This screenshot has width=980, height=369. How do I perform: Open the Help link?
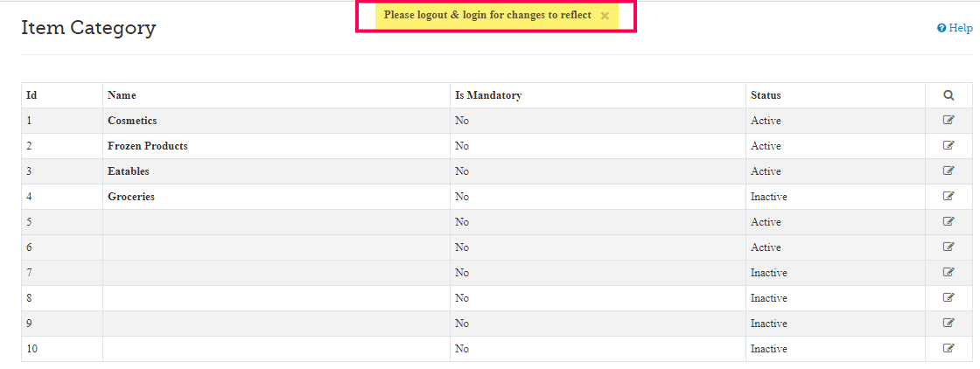click(x=955, y=28)
